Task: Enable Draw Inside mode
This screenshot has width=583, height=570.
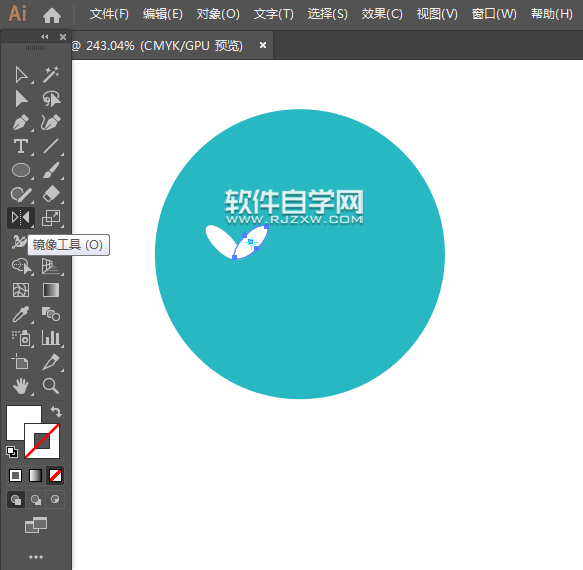Action: point(55,499)
